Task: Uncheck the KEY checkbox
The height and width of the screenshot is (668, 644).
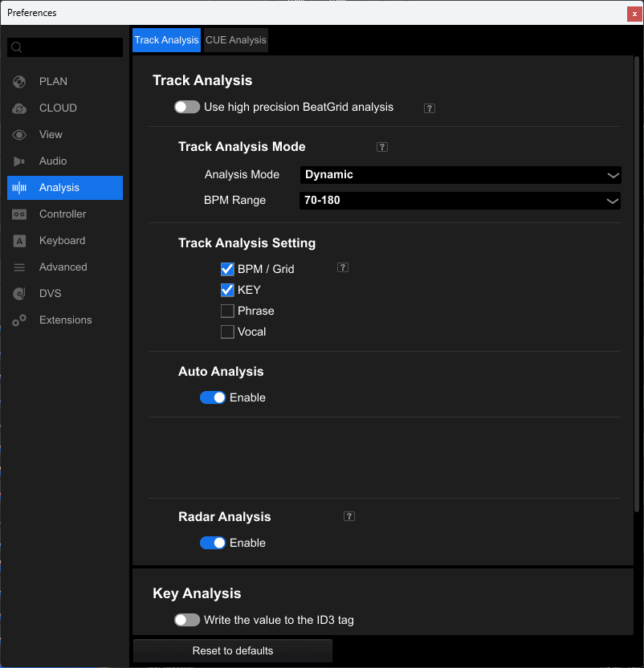Action: 227,290
